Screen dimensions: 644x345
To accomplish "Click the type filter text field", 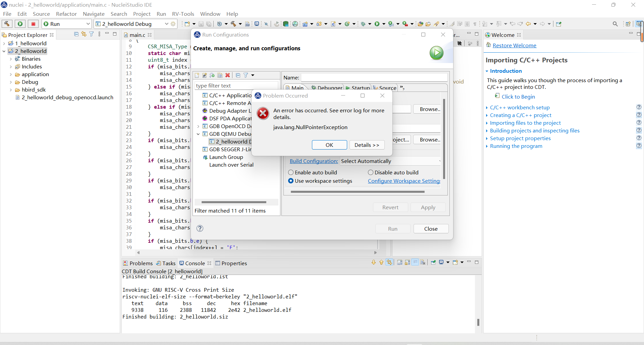I will click(x=236, y=85).
